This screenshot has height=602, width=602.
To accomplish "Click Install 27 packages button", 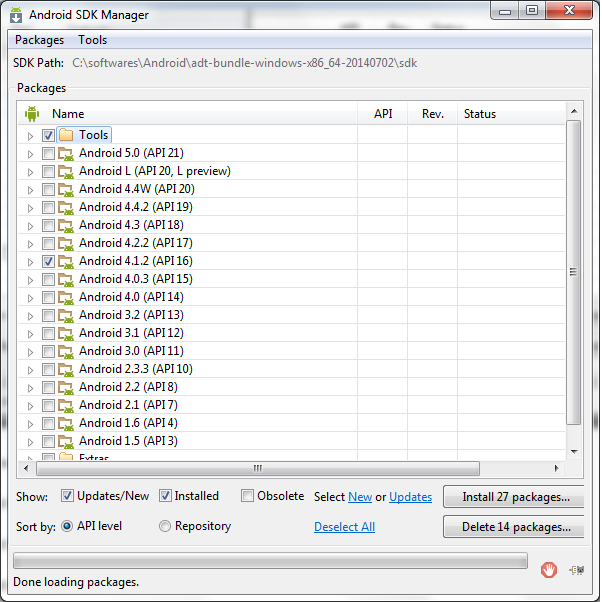I will pos(514,497).
